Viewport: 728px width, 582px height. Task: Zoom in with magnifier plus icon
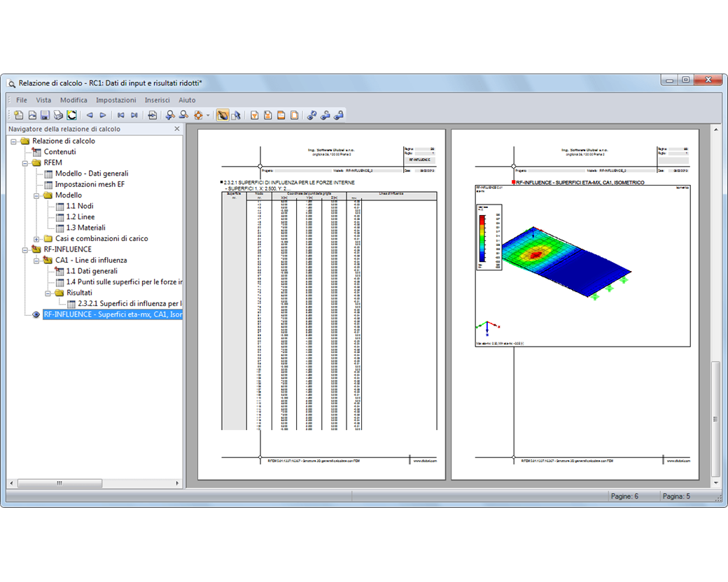pyautogui.click(x=170, y=115)
